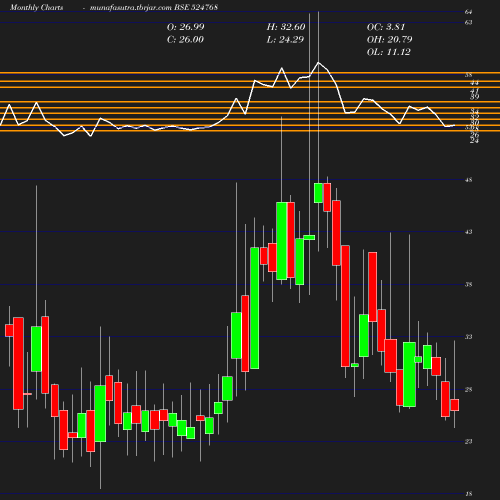Click the price axis label 18
The width and height of the screenshot is (500, 500).
469,494
